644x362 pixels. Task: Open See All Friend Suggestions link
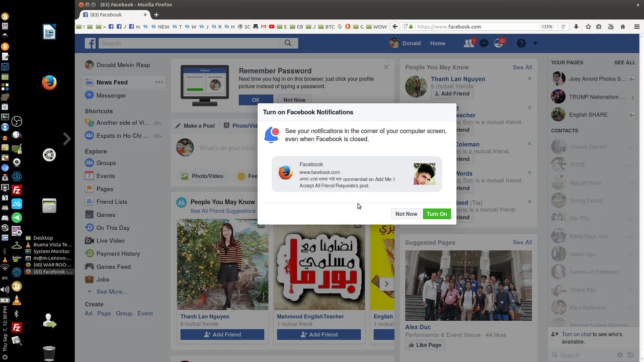coord(223,211)
